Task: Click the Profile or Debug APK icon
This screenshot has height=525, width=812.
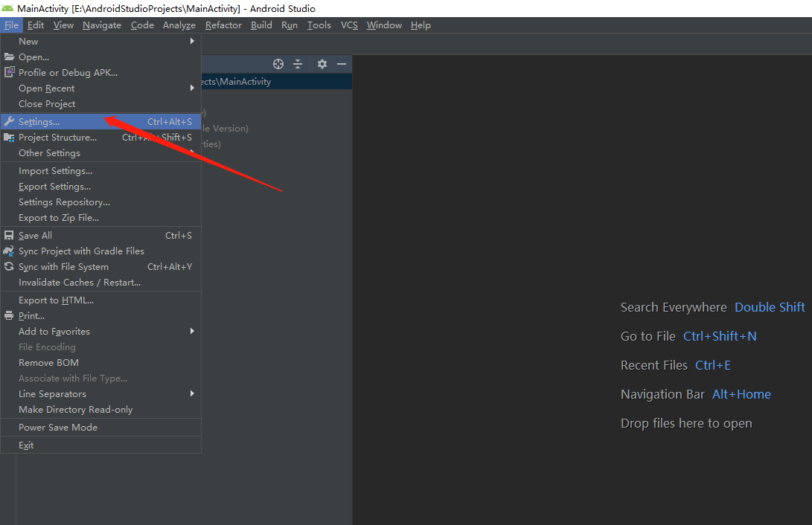Action: pyautogui.click(x=9, y=73)
